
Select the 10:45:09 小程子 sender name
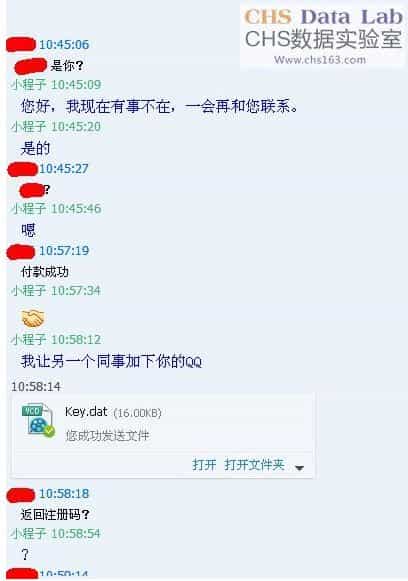pyautogui.click(x=28, y=84)
